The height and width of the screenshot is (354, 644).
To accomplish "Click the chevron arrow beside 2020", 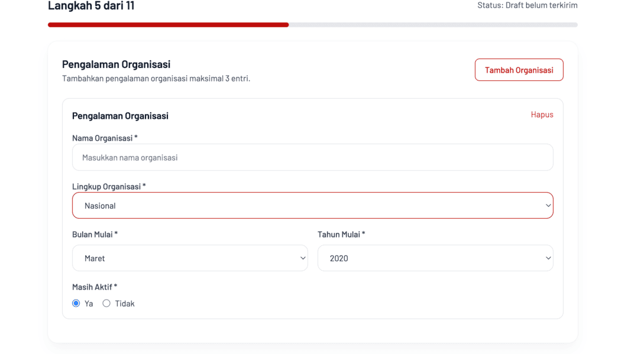I will pos(548,258).
